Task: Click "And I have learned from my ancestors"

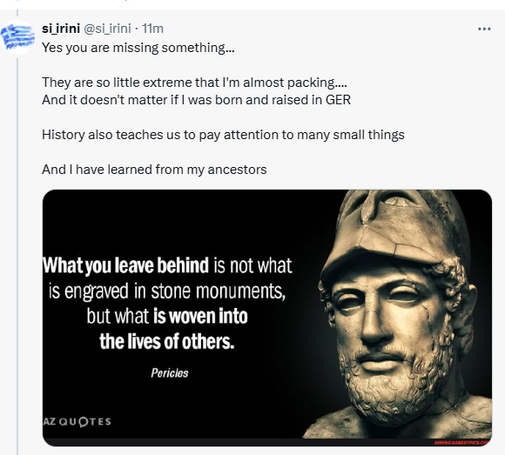Action: (154, 170)
